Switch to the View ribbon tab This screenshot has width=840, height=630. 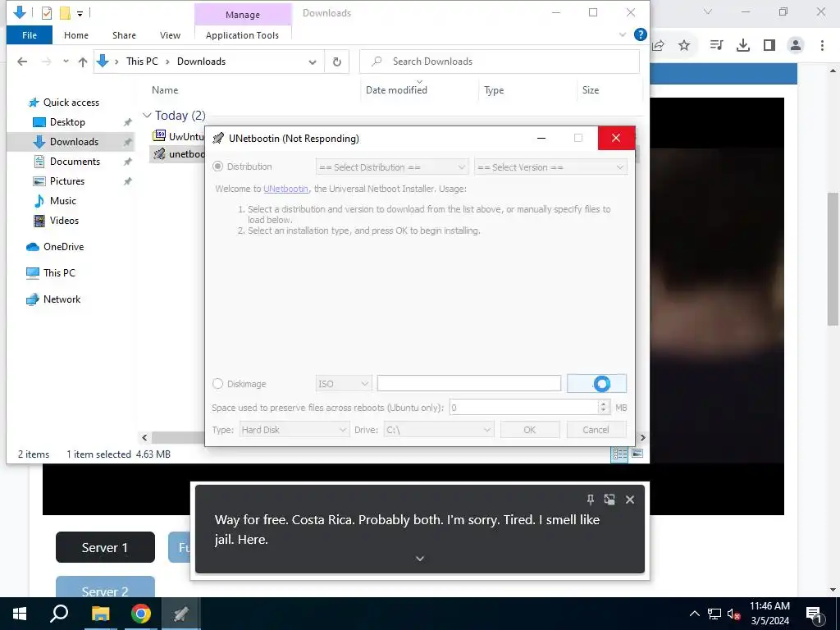tap(170, 35)
